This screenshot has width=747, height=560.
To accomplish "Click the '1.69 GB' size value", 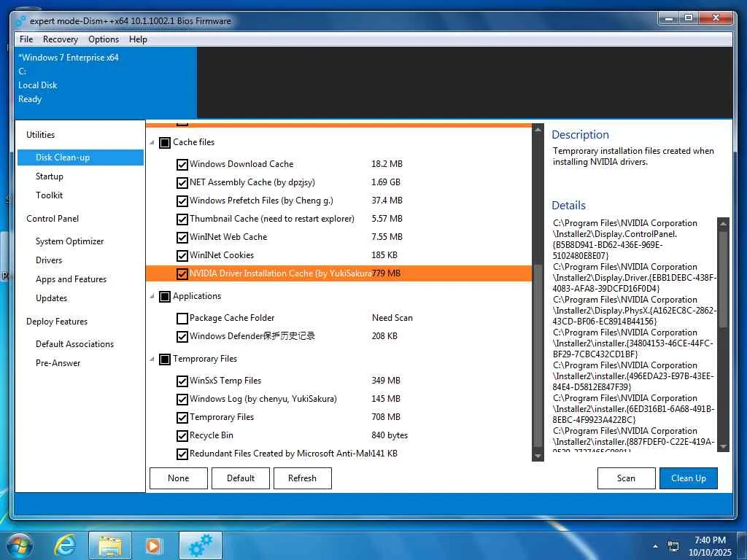I will pos(386,182).
